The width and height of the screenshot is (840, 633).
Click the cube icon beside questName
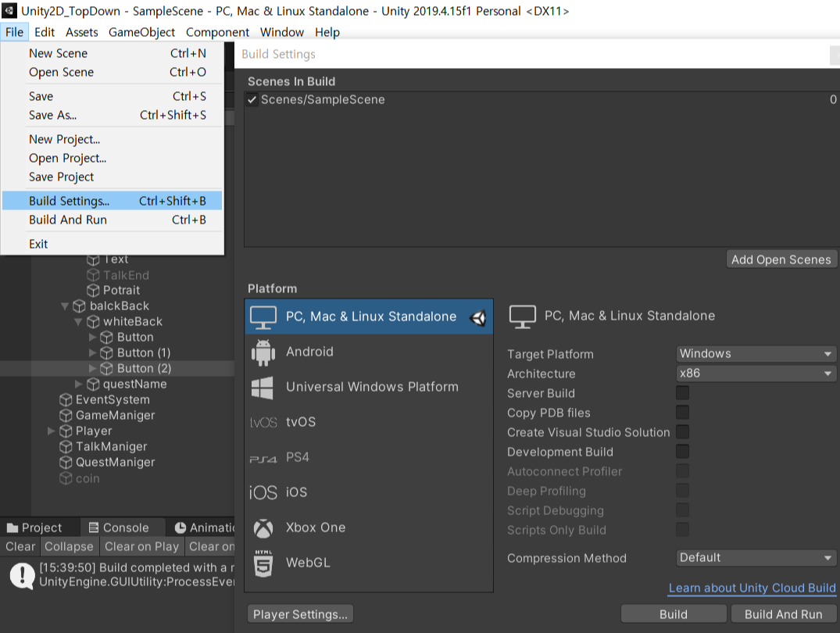[93, 384]
